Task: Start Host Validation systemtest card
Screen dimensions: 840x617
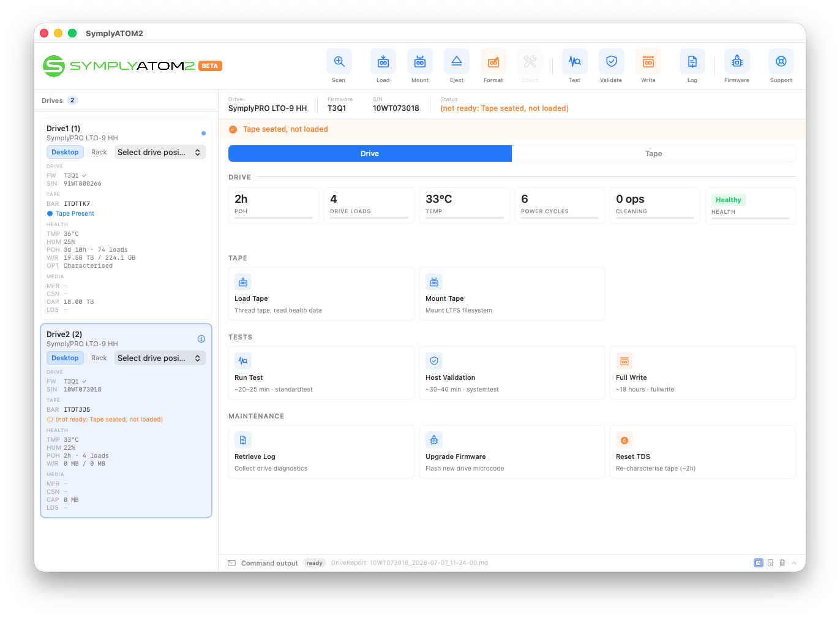Action: (512, 373)
